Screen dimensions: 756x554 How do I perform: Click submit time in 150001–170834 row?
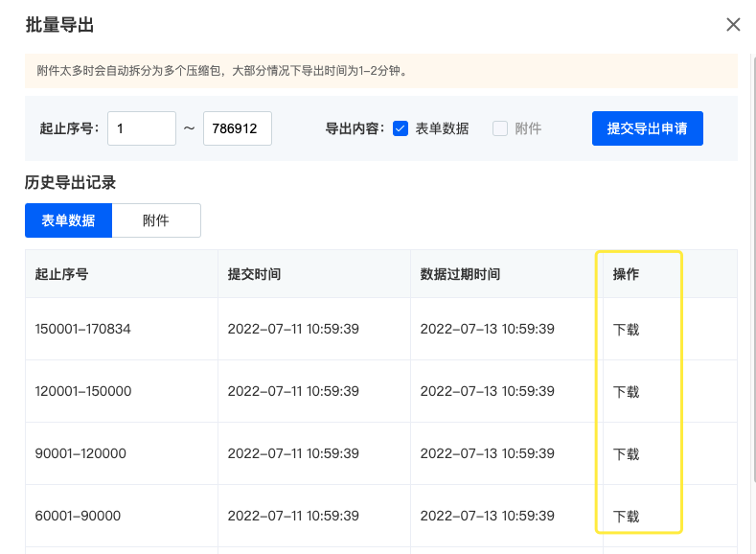point(293,329)
